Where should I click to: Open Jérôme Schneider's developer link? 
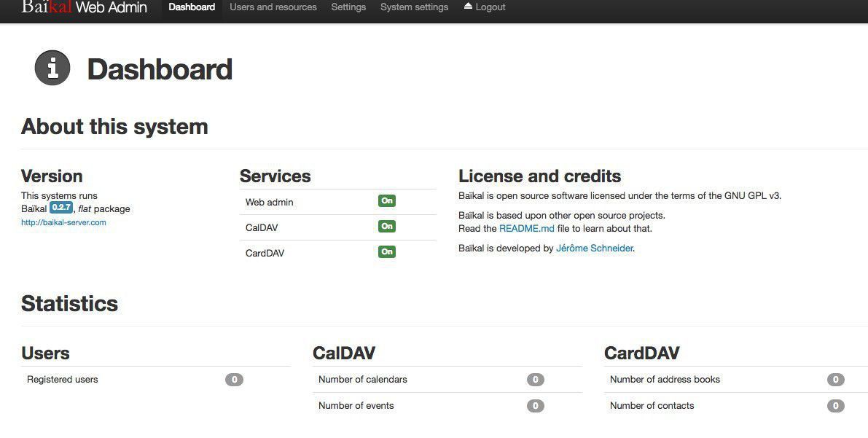594,249
